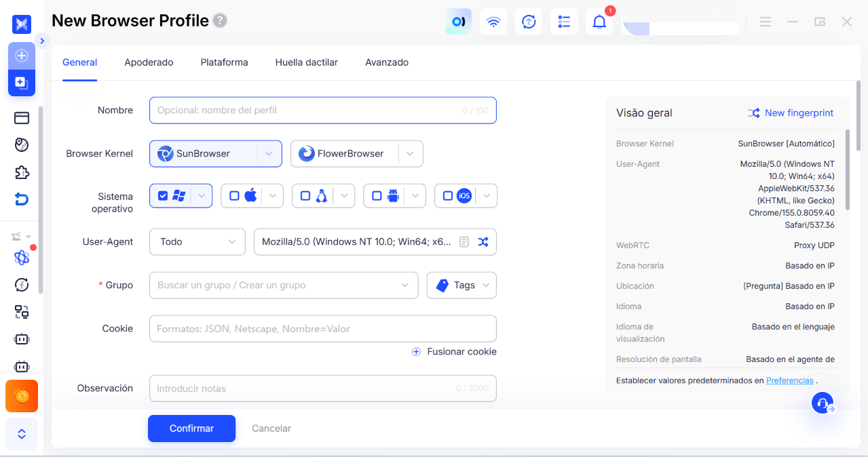Image resolution: width=868 pixels, height=457 pixels.
Task: Expand Windows version dropdown arrow
Action: click(202, 196)
